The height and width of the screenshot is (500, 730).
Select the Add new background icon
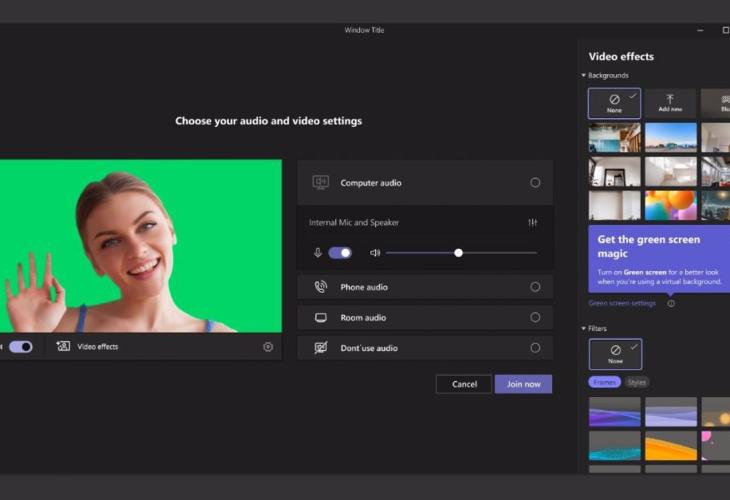(x=670, y=99)
